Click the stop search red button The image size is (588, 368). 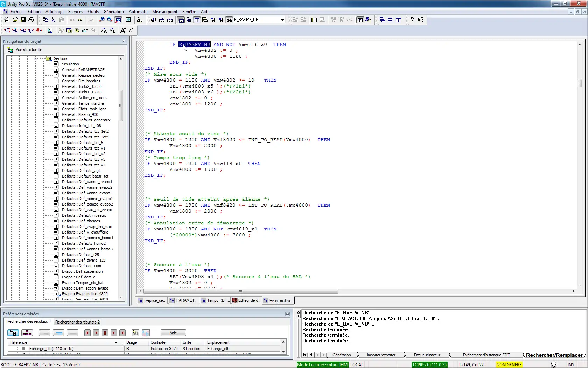(x=105, y=333)
